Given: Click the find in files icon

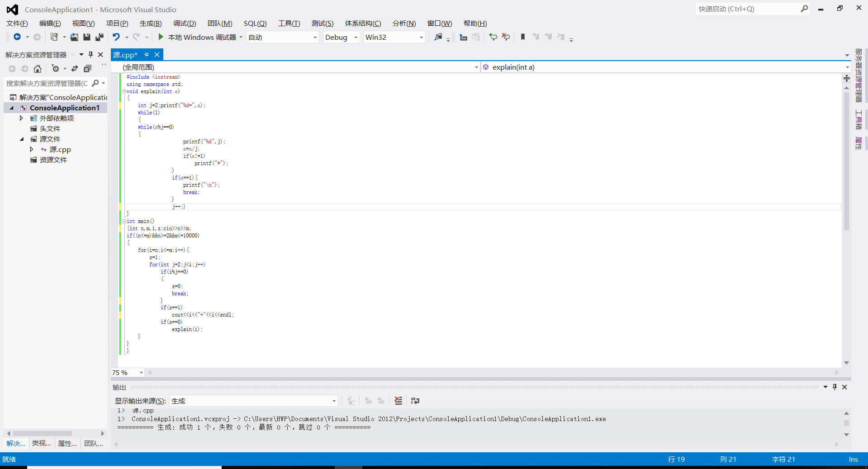Looking at the screenshot, I should (438, 37).
